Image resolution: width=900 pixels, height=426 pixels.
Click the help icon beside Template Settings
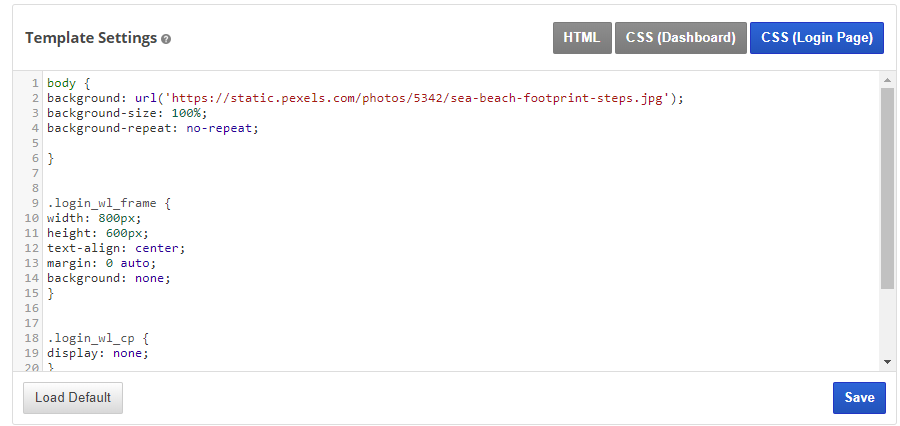pyautogui.click(x=166, y=39)
